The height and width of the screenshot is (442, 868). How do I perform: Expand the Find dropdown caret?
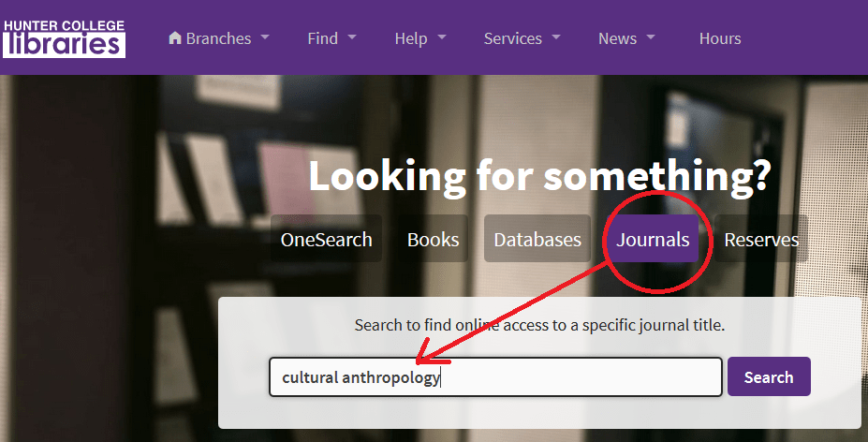click(x=352, y=37)
